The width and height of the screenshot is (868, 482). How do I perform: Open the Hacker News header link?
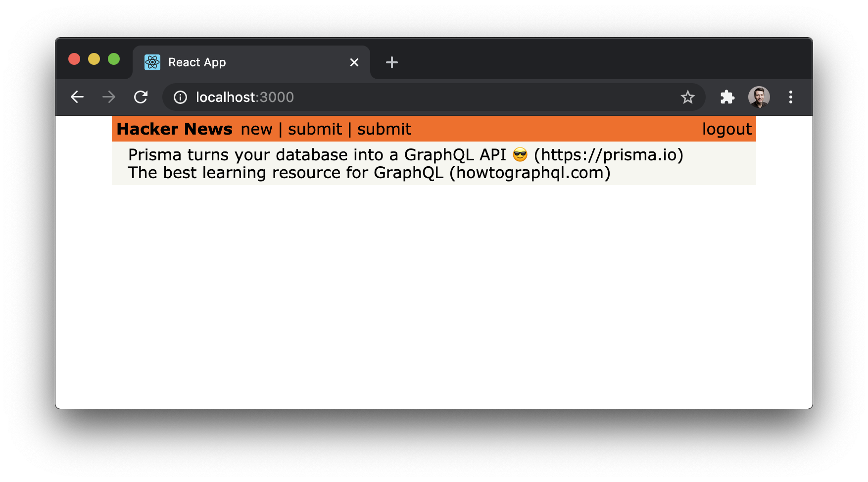[174, 129]
